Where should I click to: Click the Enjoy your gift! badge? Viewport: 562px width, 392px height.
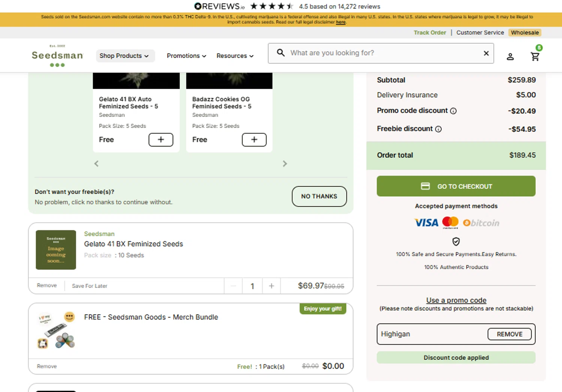323,309
